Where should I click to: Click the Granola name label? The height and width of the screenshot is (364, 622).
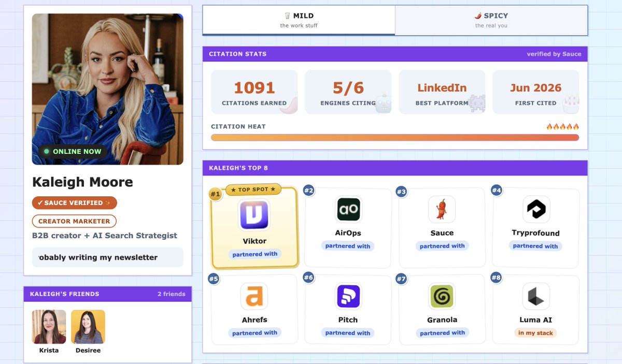point(442,320)
